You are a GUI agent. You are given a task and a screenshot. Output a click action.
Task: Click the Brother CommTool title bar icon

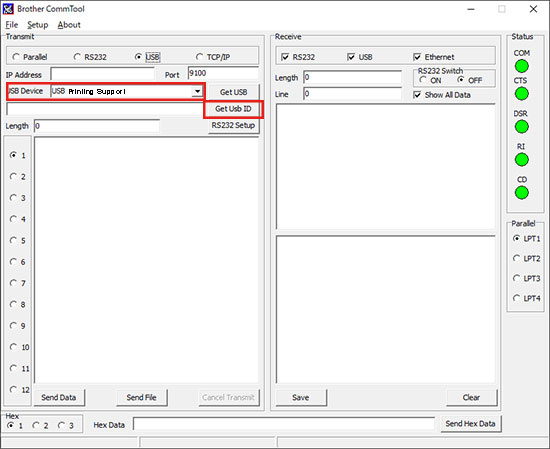click(8, 9)
